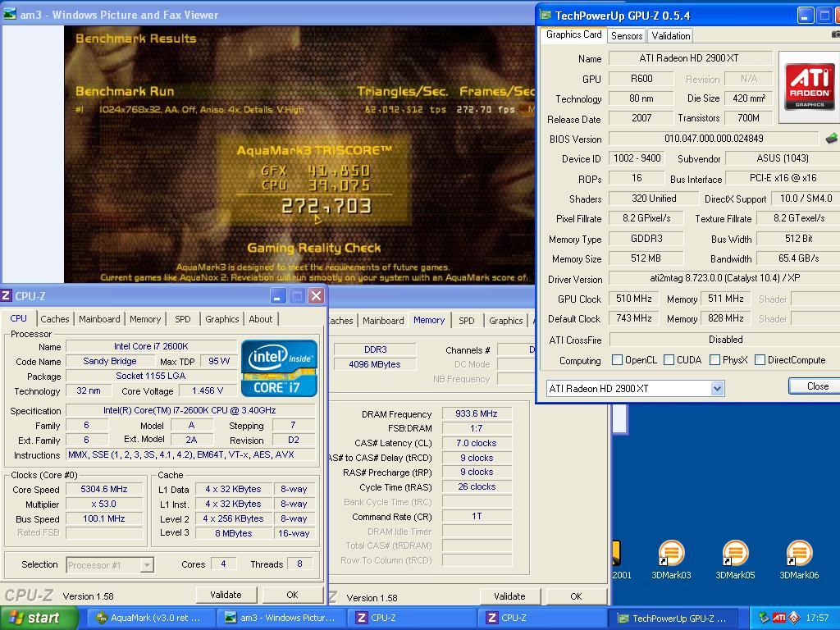Open the 3DMark03 desktop shortcut
The width and height of the screenshot is (840, 630).
pos(671,559)
